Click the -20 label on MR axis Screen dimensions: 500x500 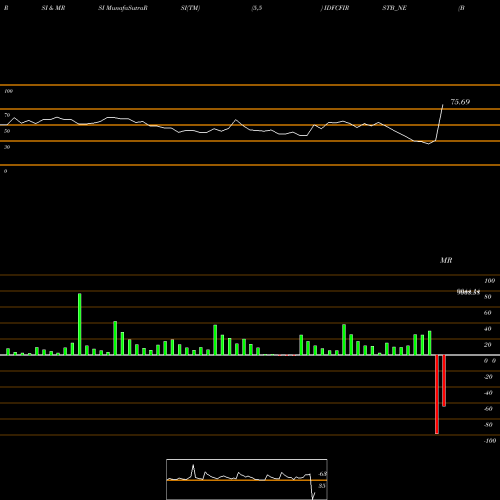[488, 377]
